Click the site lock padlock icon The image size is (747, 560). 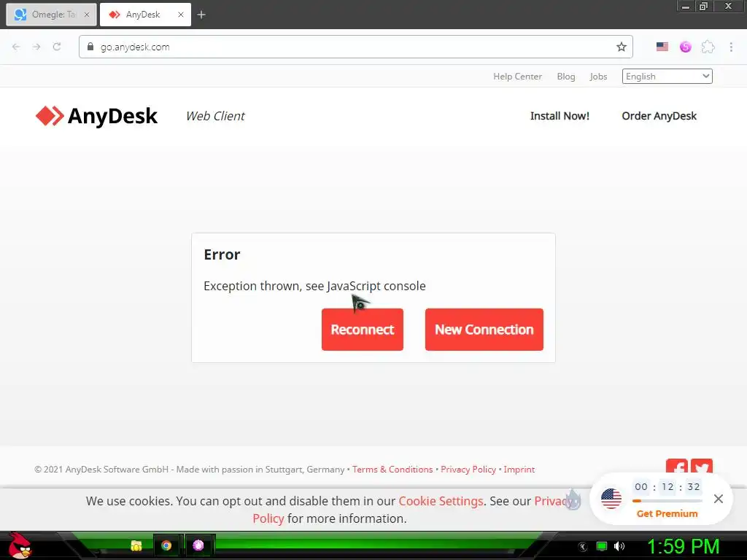pos(90,46)
